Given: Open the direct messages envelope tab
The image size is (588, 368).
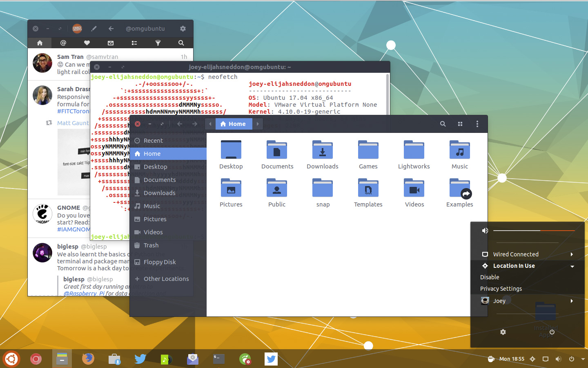Looking at the screenshot, I should click(x=111, y=43).
